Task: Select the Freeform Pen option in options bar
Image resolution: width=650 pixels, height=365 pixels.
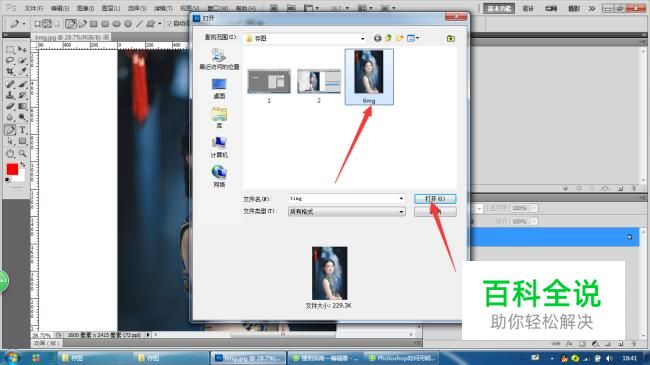Action: click(x=82, y=24)
